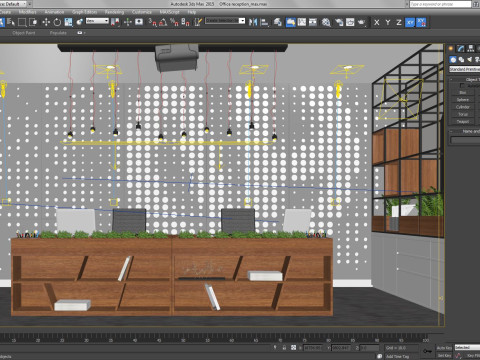This screenshot has height=360, width=480.
Task: Activate the Select and Rotate tool
Action: 57,22
